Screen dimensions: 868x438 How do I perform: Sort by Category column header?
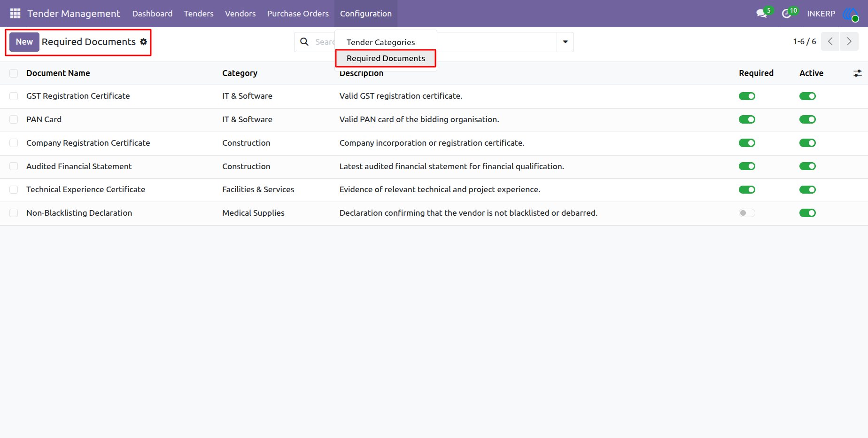pyautogui.click(x=240, y=73)
